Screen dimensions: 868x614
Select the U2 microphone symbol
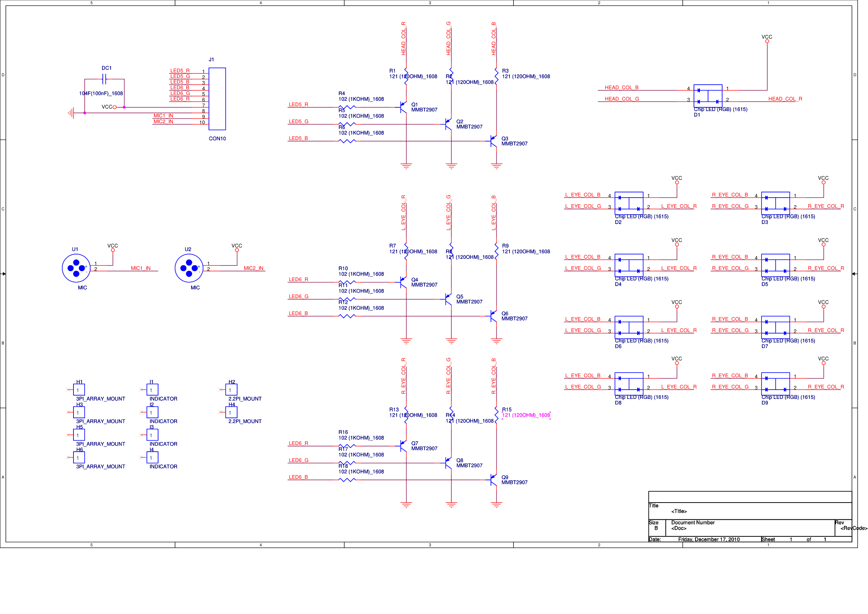tap(189, 268)
